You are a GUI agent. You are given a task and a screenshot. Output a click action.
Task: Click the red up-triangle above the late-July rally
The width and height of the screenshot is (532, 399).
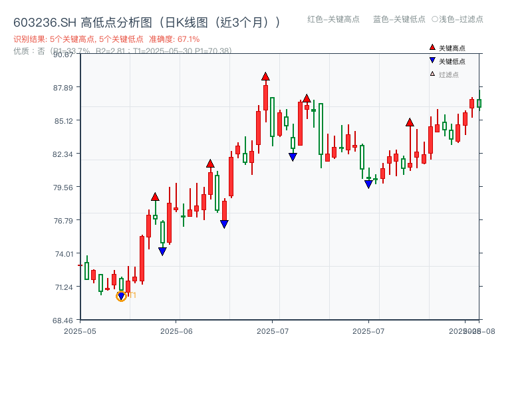click(410, 122)
